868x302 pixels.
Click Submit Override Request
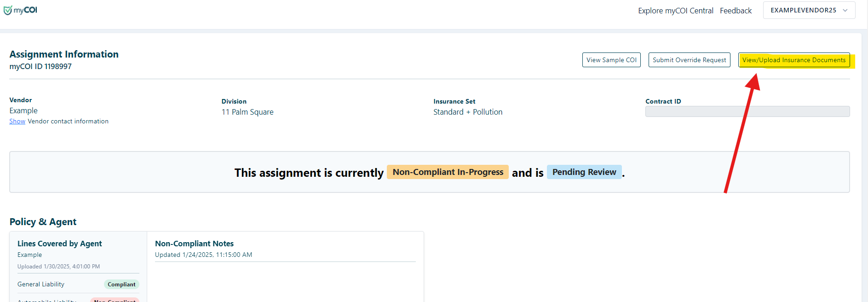[x=689, y=59]
